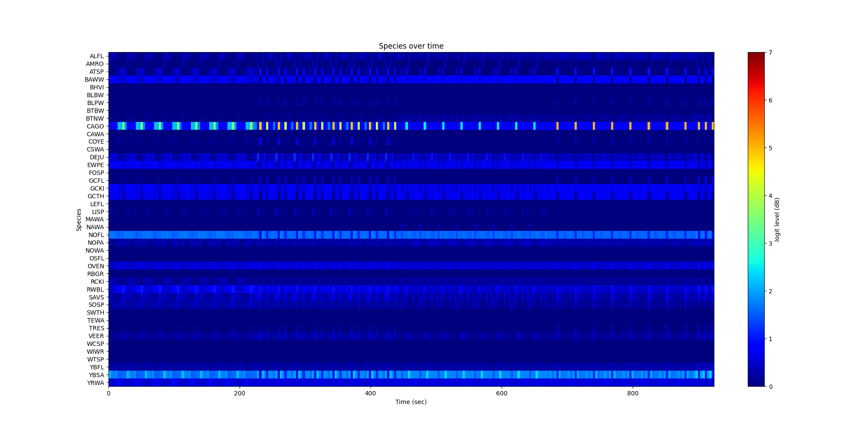Click the 'logit level (dB)' colorbar label
Screen dimensions: 868x434
coord(777,220)
